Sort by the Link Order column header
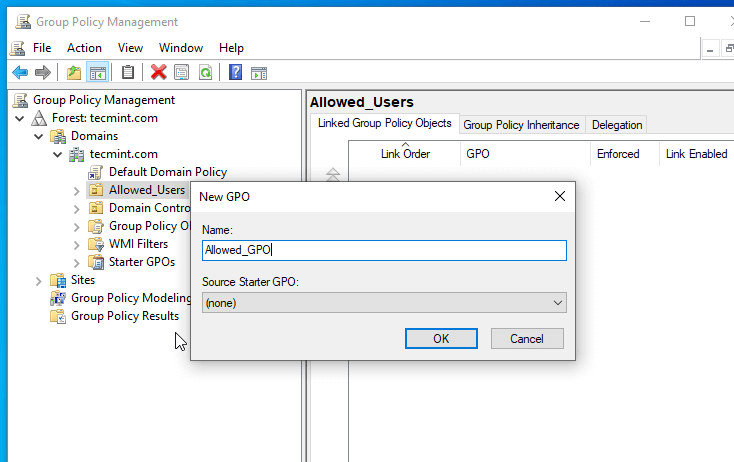734x462 pixels. point(405,154)
